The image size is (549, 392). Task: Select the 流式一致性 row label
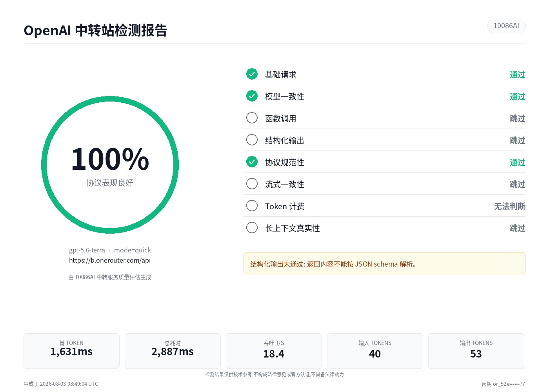285,184
